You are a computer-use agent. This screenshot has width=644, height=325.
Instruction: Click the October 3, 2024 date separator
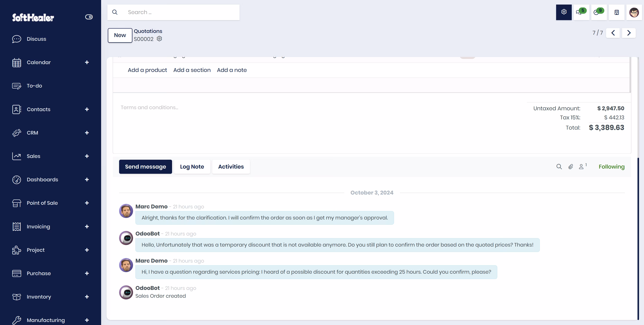point(372,193)
